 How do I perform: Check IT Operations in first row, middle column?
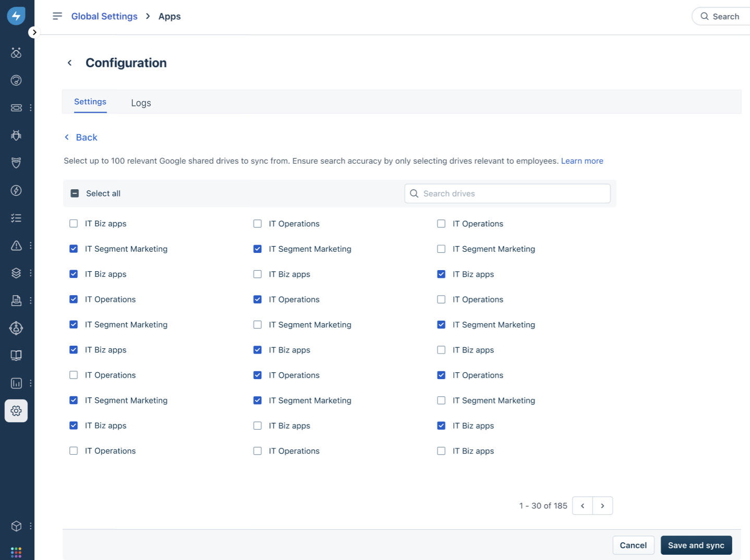coord(257,224)
